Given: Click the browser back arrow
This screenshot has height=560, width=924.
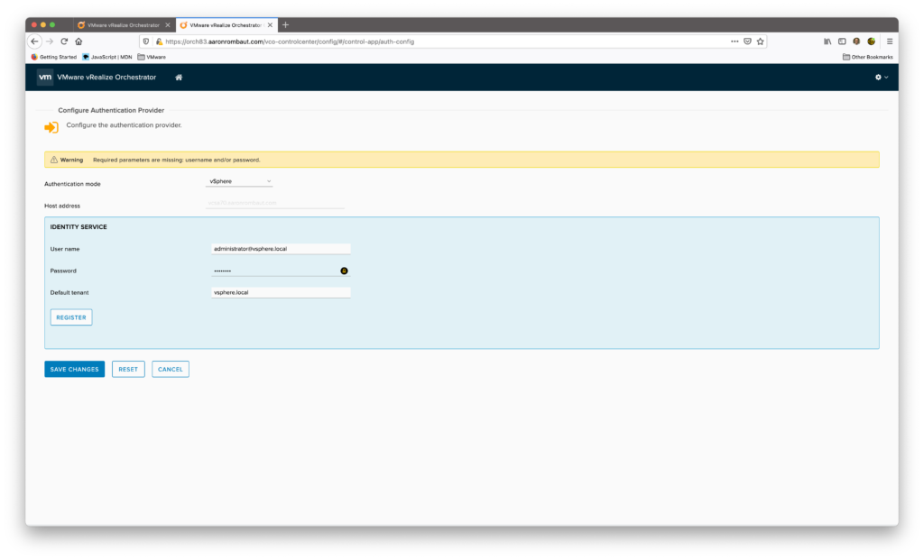Looking at the screenshot, I should [34, 41].
